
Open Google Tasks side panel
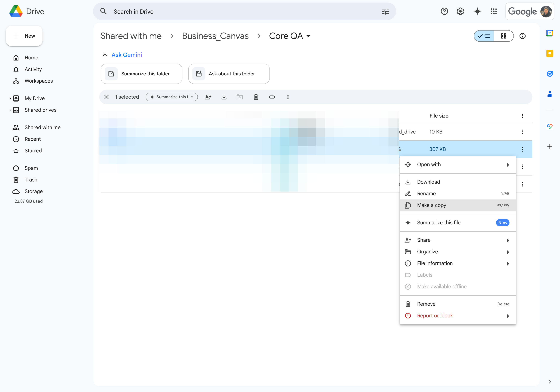click(549, 74)
